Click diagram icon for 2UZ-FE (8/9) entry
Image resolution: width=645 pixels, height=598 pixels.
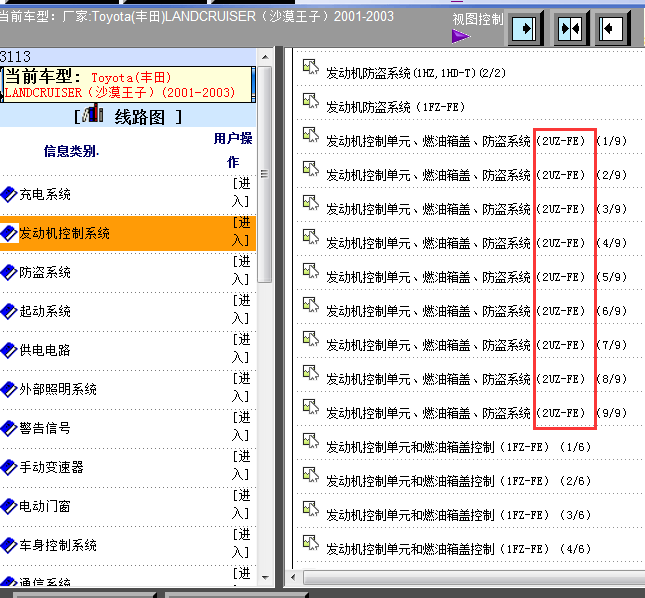[311, 373]
